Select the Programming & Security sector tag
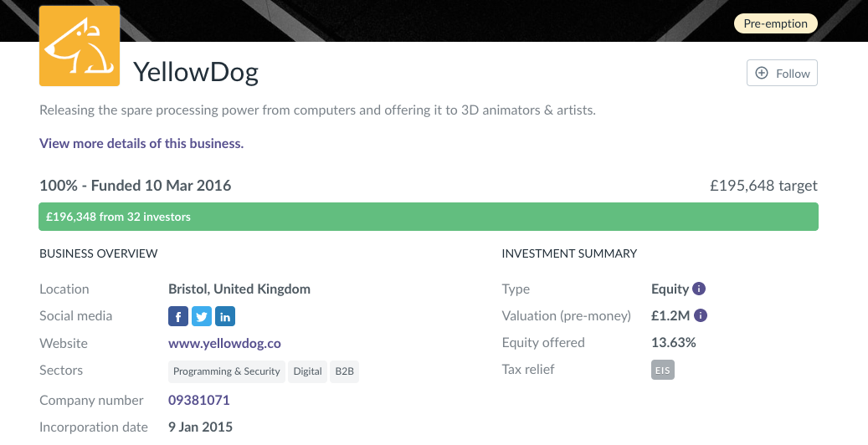The image size is (868, 445). [227, 371]
